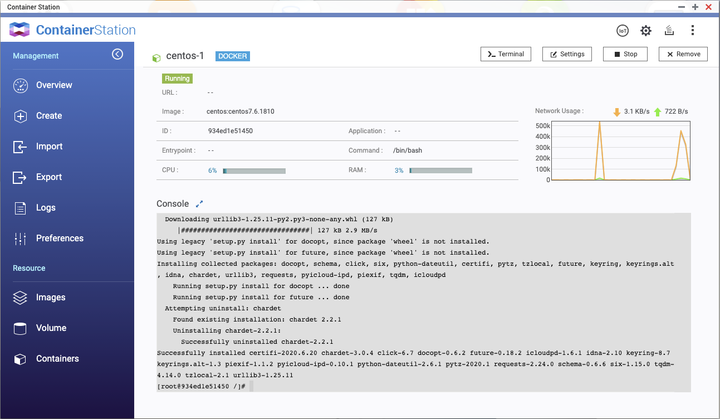The image size is (720, 419).
Task: Open the Volume resource page
Action: click(x=51, y=328)
